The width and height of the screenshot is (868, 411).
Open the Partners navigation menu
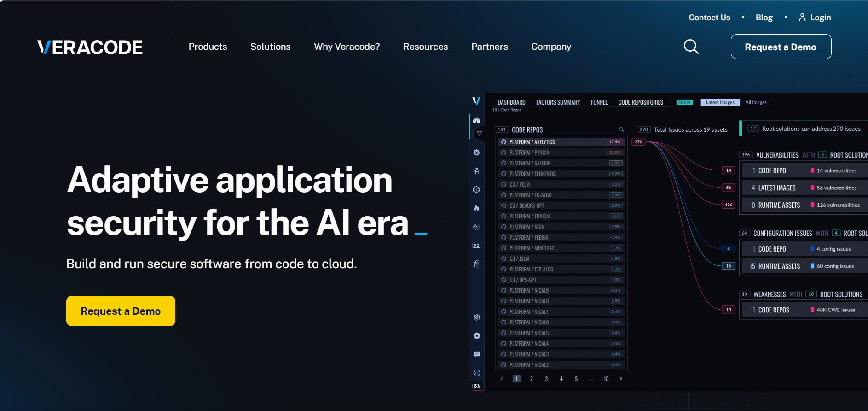tap(489, 47)
